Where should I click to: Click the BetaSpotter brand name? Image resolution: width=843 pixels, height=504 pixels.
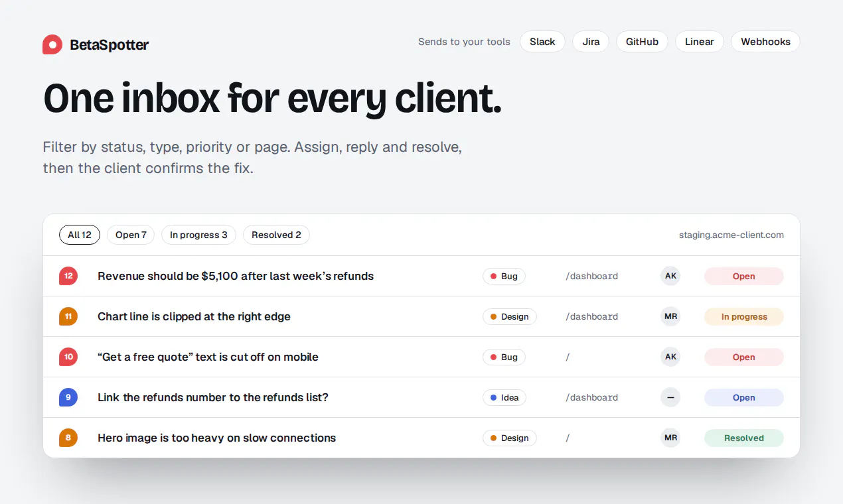tap(110, 44)
